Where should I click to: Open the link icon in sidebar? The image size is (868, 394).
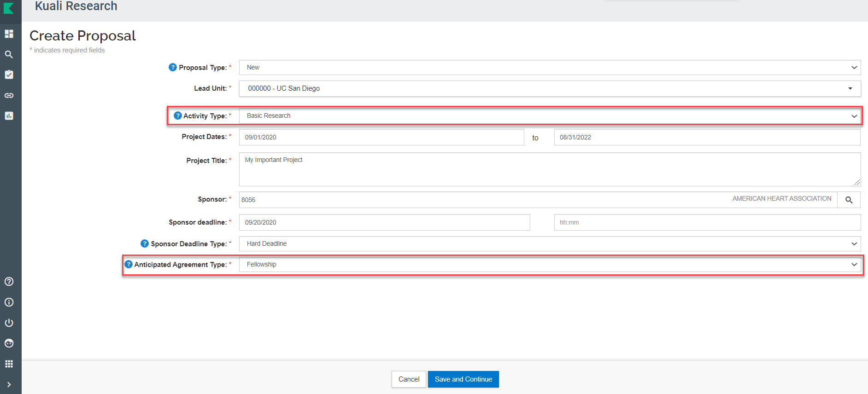tap(9, 95)
